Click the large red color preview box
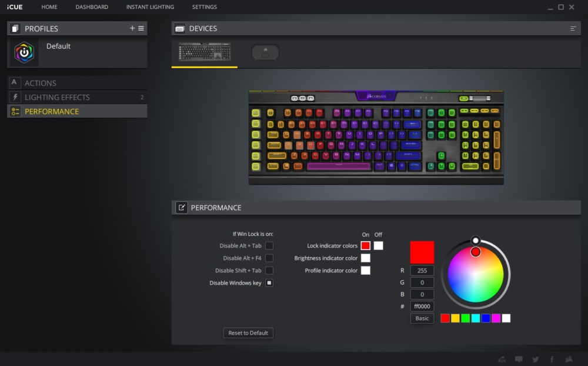The image size is (588, 366). 422,252
